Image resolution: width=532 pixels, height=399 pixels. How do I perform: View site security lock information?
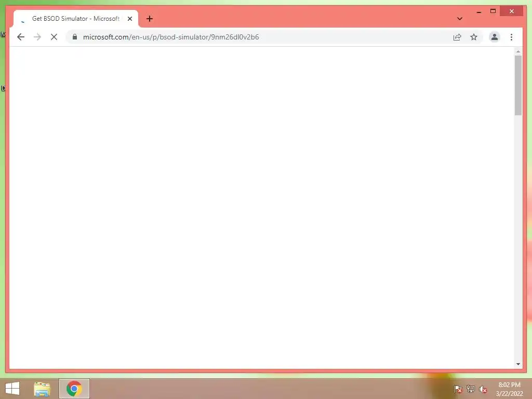coord(75,37)
